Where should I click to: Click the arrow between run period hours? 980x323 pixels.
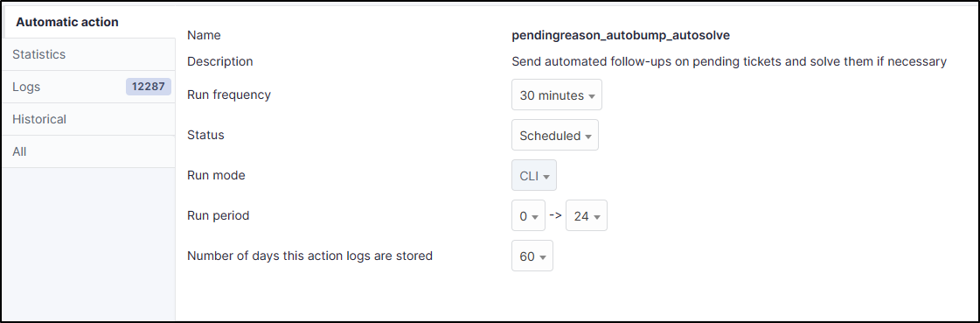[555, 215]
